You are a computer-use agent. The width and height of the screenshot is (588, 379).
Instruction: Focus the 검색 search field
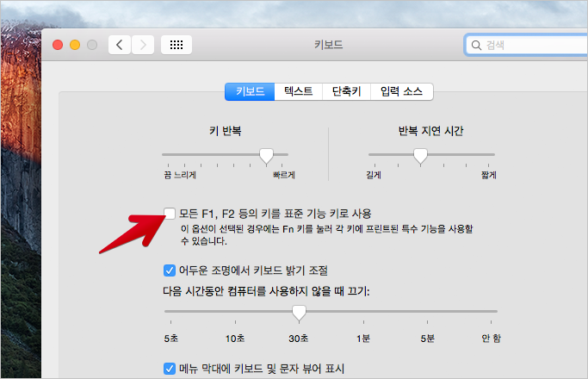pos(527,45)
